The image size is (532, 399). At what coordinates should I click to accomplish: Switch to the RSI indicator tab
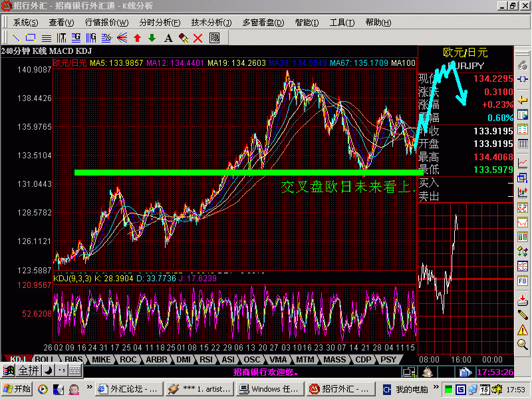pos(206,359)
